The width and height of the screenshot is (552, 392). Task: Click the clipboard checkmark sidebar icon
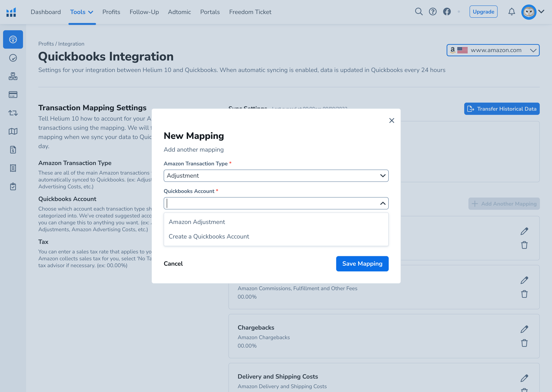13,186
